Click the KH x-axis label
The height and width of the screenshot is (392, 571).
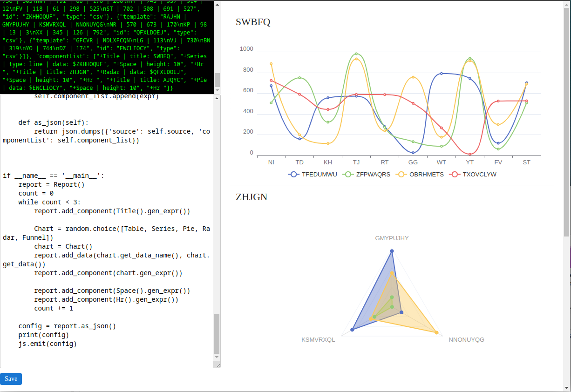point(328,162)
